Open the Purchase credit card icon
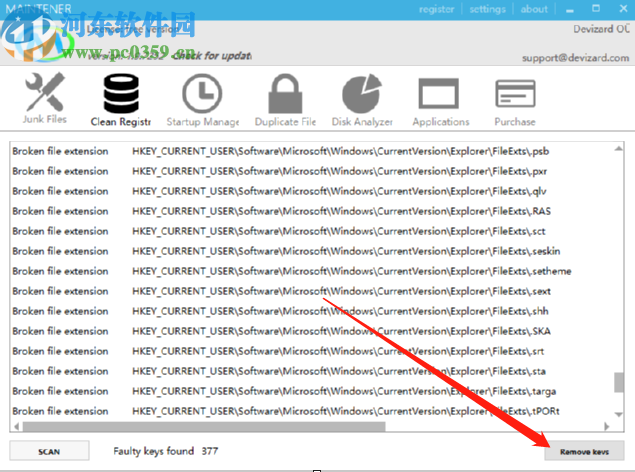The image size is (635, 472). 515,93
